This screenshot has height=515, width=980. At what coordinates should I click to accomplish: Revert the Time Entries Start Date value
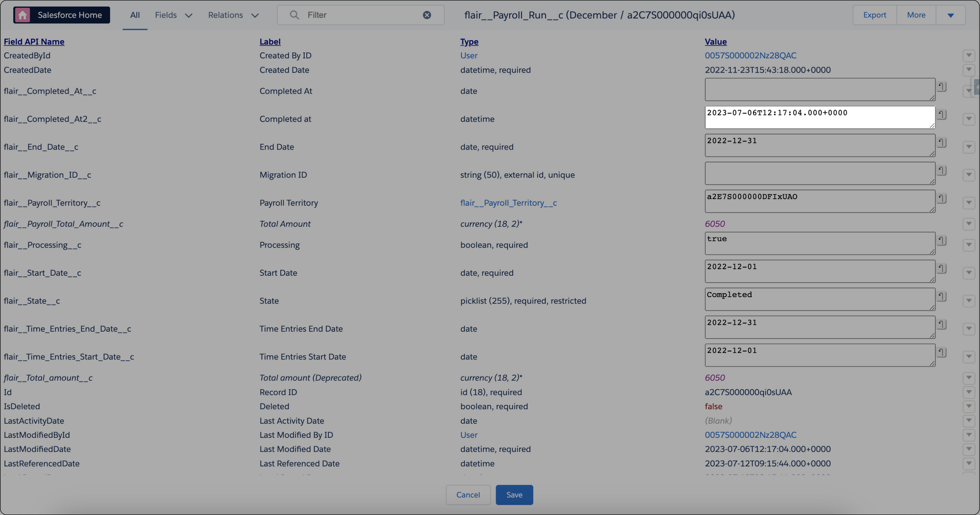coord(942,352)
